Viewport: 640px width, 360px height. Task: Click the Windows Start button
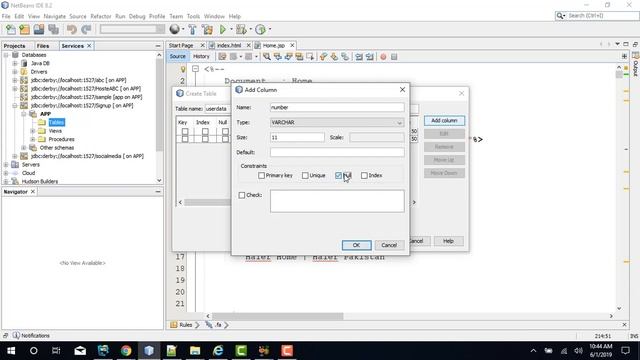click(x=11, y=351)
